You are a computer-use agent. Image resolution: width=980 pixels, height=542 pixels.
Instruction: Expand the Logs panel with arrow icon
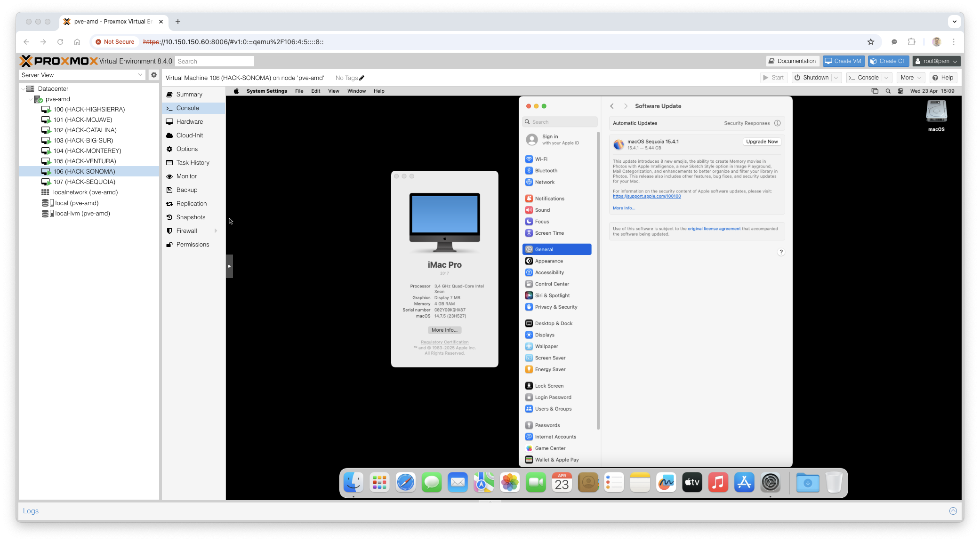point(953,511)
